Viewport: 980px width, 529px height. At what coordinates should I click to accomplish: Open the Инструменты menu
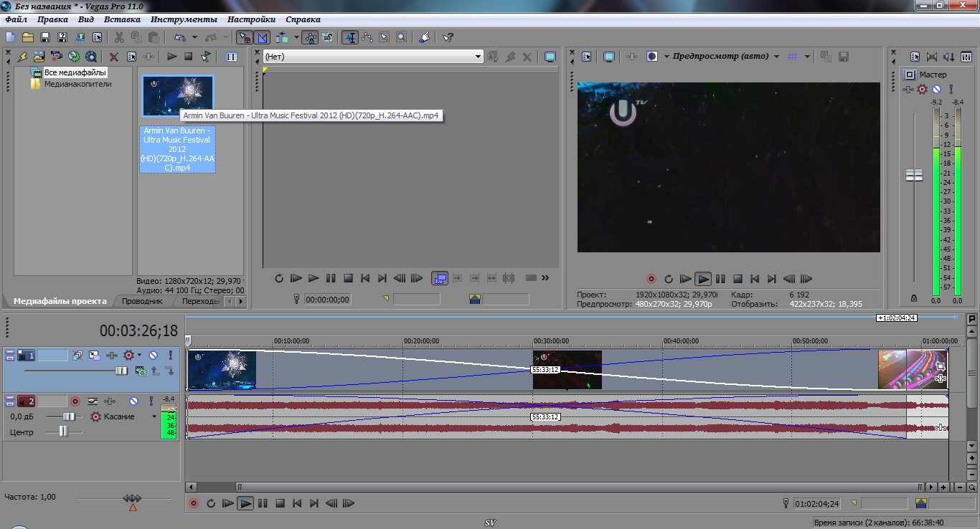(x=184, y=19)
